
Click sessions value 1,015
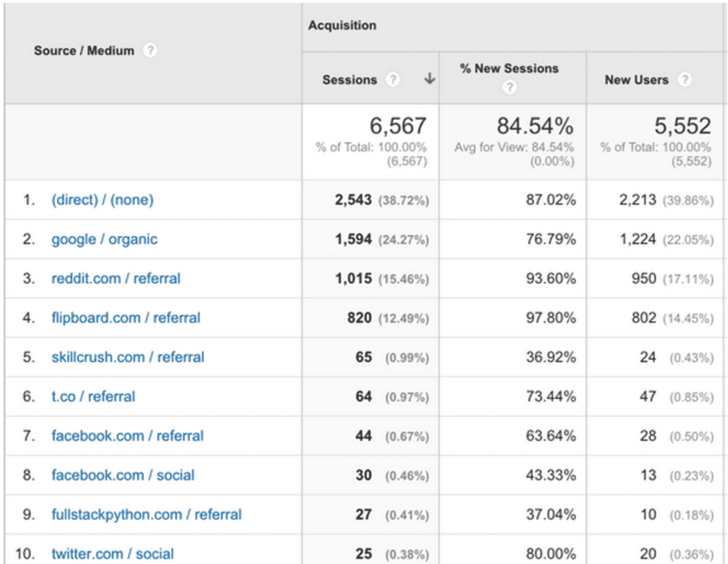pos(353,279)
